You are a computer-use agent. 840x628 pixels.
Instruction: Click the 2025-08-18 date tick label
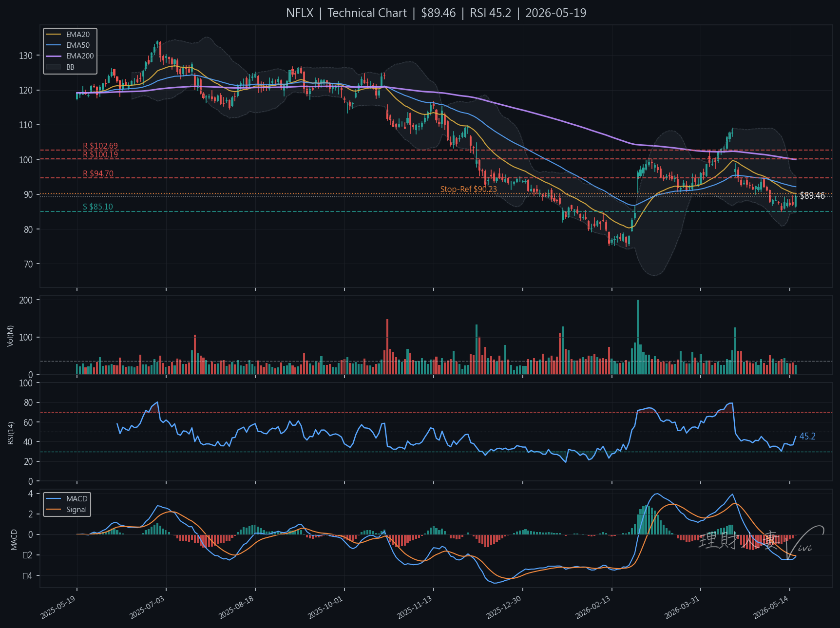237,607
